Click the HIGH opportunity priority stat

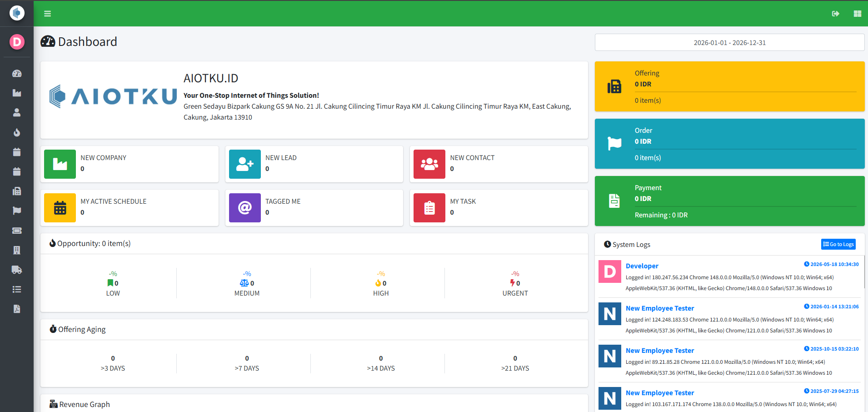381,283
